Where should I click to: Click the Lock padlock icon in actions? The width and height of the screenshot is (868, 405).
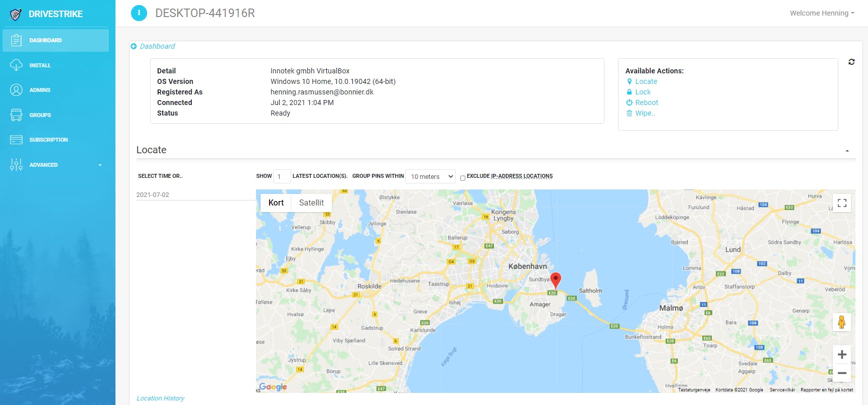point(630,92)
